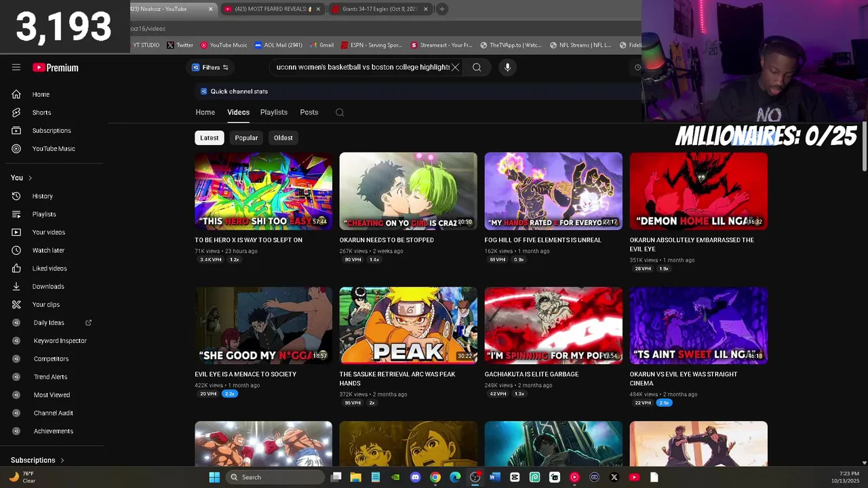Open Most Viewed tool
Screen dimensions: 868x488
52,394
